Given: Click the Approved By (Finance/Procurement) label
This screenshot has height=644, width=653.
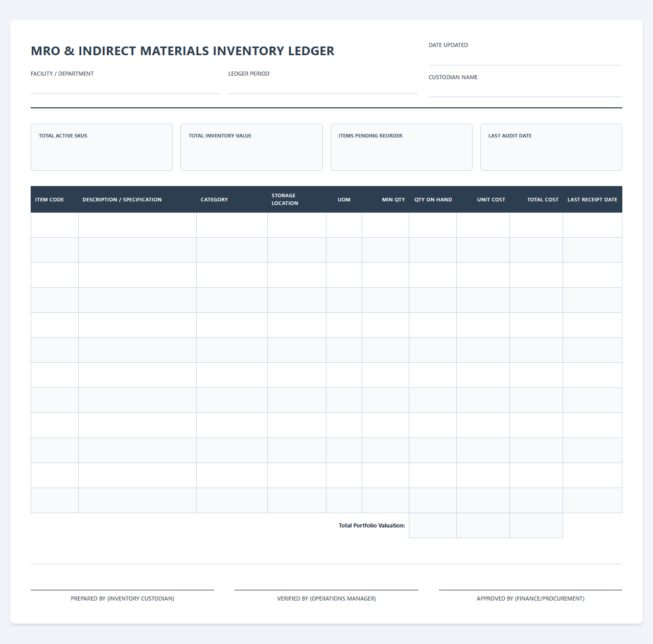Looking at the screenshot, I should (530, 599).
